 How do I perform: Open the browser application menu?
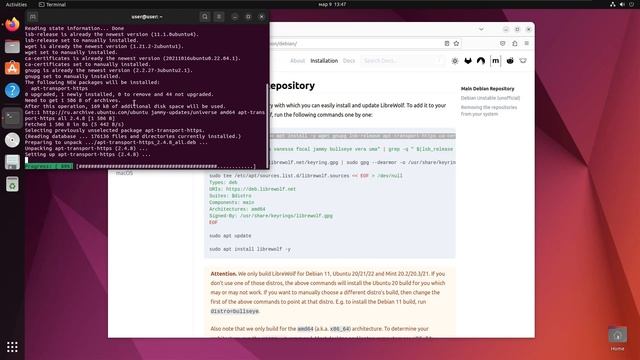coord(527,43)
